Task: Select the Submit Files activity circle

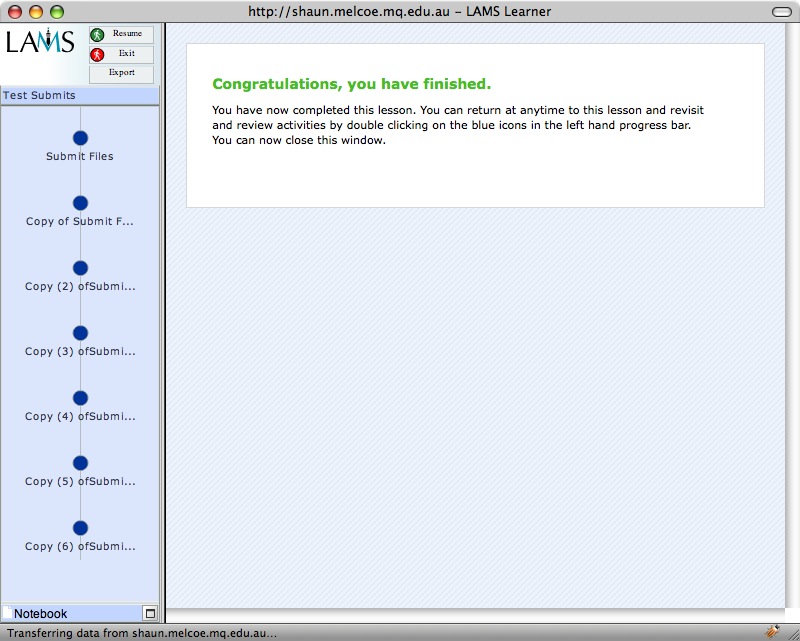Action: [80, 138]
